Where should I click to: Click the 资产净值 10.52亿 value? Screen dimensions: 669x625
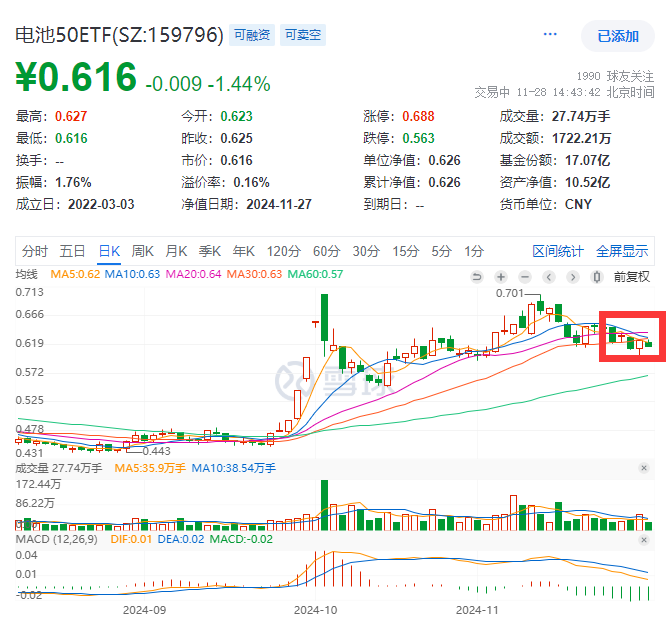(x=588, y=183)
